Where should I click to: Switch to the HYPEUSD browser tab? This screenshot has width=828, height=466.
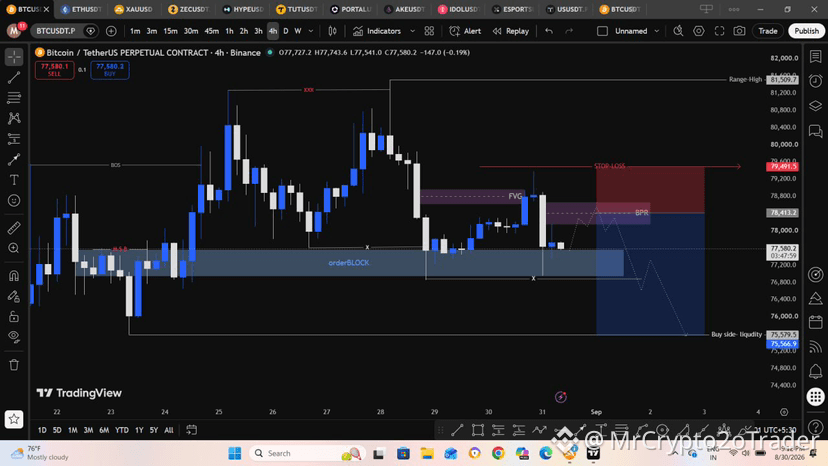(x=243, y=9)
